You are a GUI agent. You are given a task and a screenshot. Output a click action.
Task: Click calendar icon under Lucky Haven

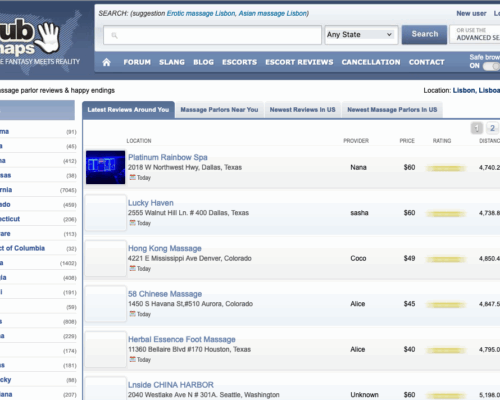tap(132, 223)
